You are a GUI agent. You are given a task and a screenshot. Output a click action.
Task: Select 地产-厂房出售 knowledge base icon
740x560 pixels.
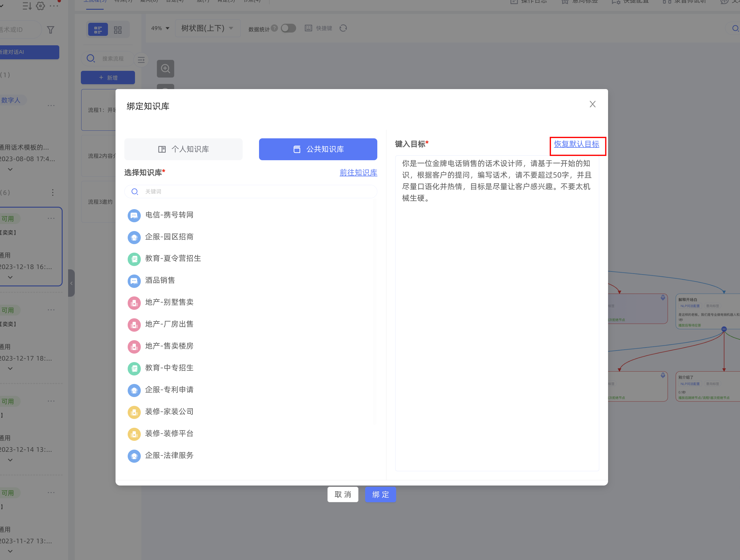pyautogui.click(x=134, y=324)
